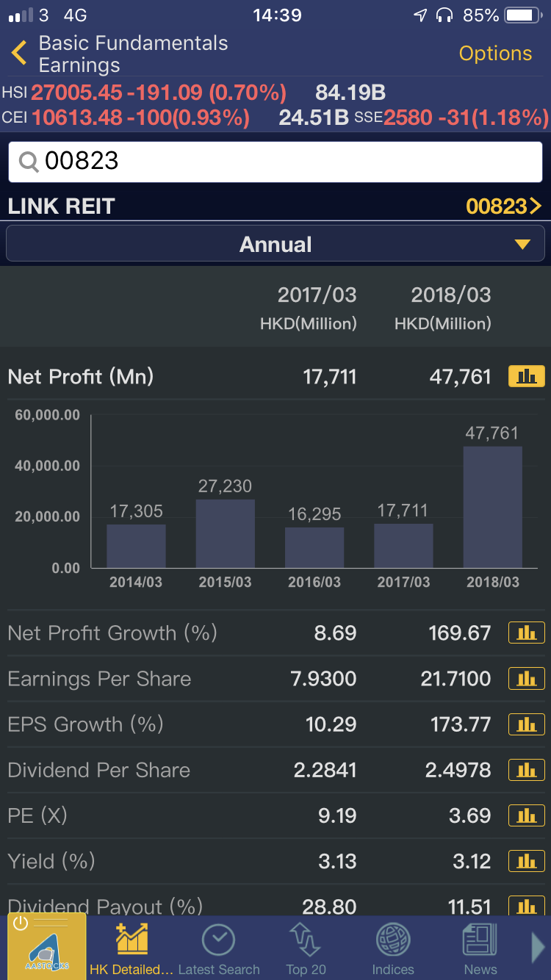Image resolution: width=551 pixels, height=980 pixels.
Task: Tap the yellow back arrow
Action: pos(19,53)
